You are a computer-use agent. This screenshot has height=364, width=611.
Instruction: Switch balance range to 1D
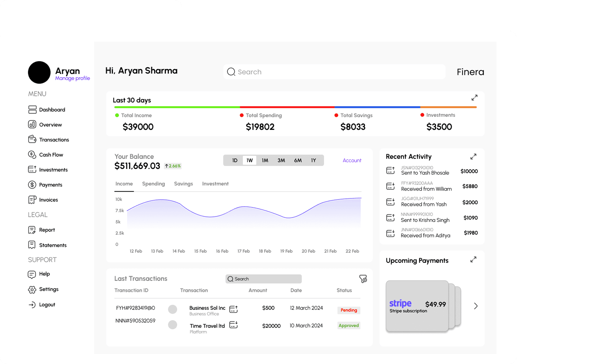235,160
